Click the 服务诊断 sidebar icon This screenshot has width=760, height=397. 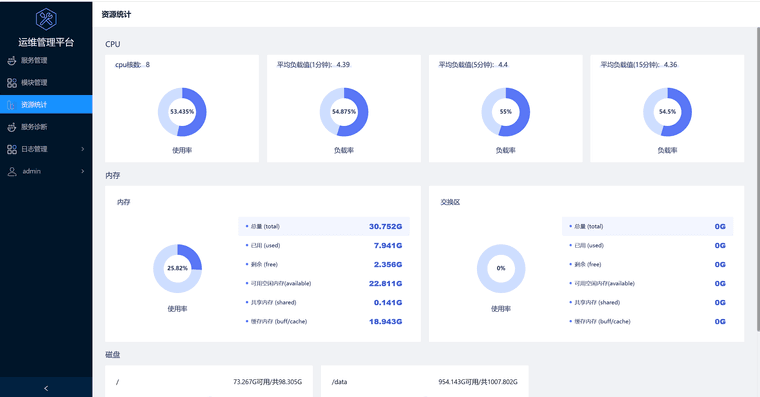[x=12, y=127]
